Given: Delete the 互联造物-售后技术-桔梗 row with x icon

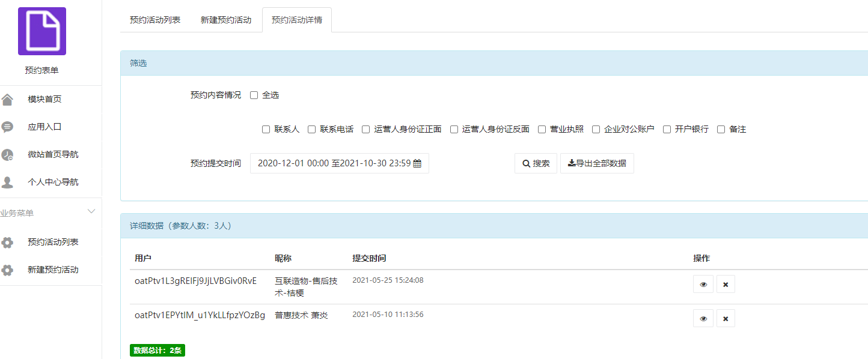Looking at the screenshot, I should point(726,284).
